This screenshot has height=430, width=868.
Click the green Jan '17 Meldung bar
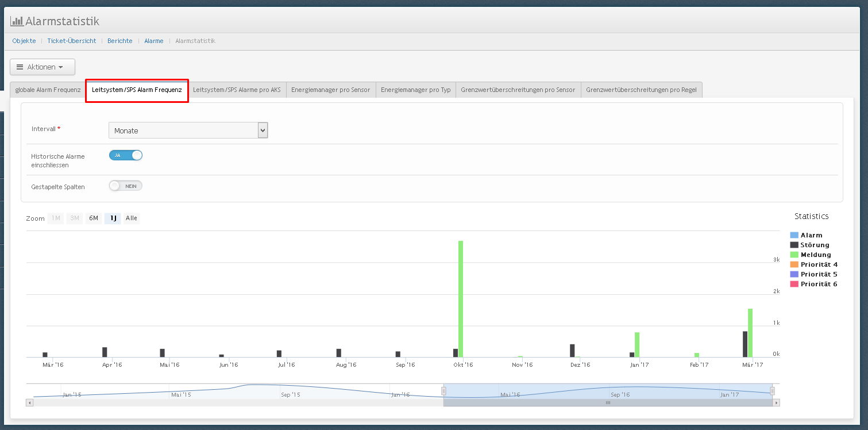tap(637, 344)
